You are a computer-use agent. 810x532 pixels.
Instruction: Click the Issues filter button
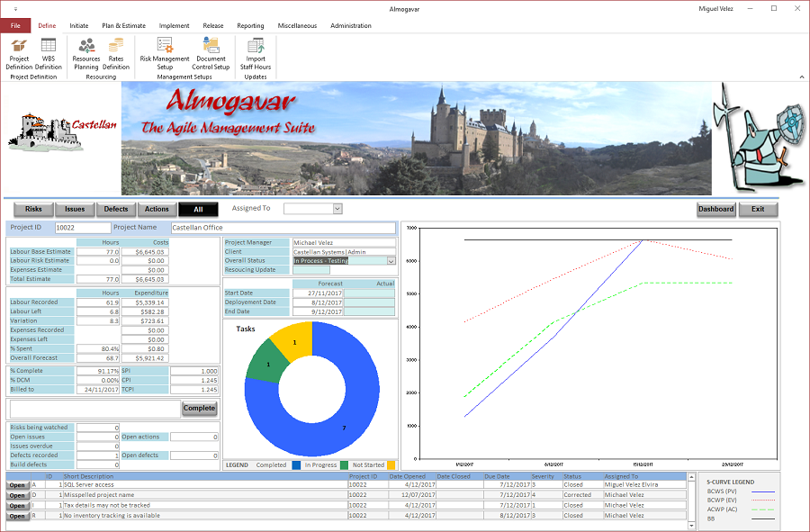click(75, 209)
